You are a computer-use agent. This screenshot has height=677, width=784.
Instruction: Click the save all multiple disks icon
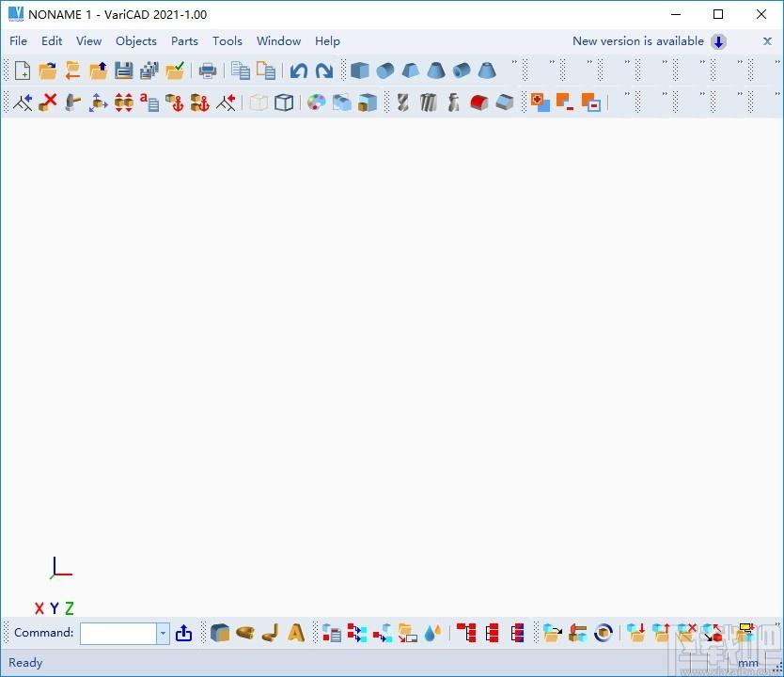(149, 71)
